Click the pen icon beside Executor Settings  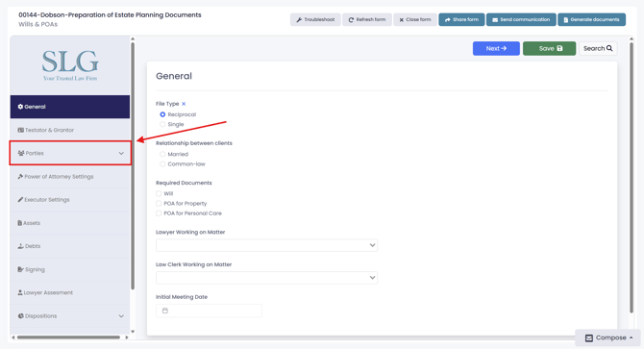[20, 200]
